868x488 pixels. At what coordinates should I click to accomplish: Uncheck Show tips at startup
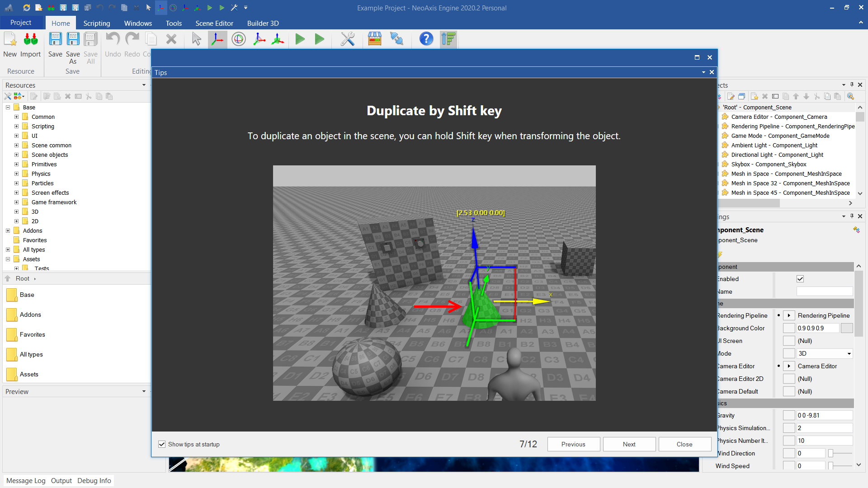coord(162,444)
